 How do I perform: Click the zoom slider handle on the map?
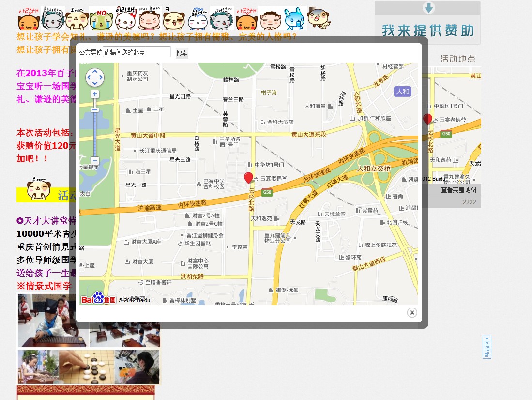(95, 109)
